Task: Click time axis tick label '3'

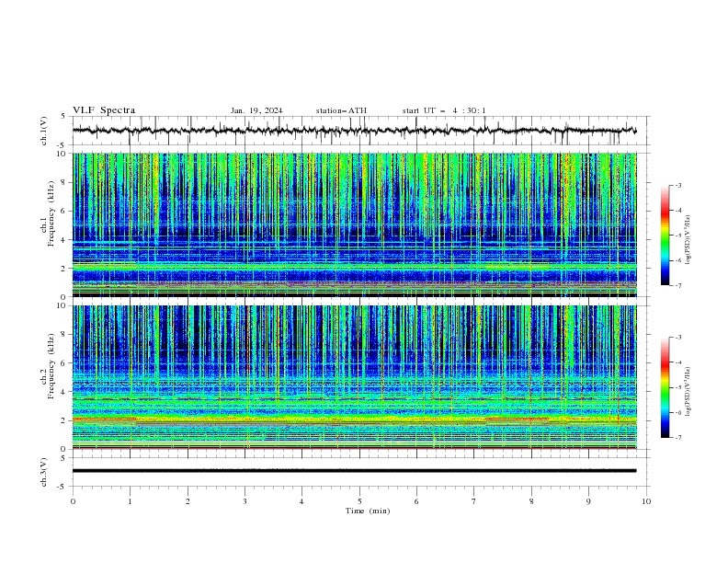Action: (245, 501)
